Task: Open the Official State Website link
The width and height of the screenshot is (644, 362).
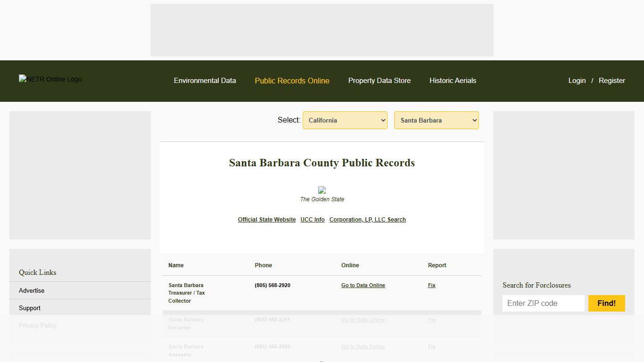Action: point(267,219)
